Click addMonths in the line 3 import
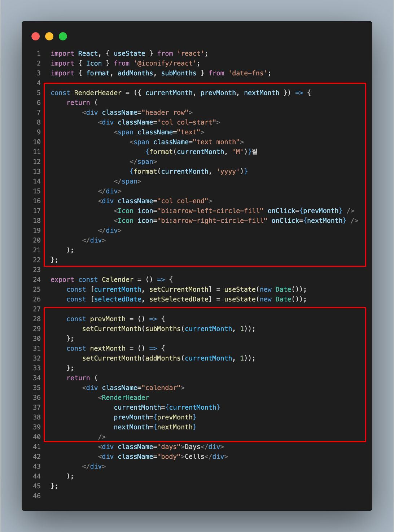Viewport: 394px width, 532px height. [x=135, y=73]
